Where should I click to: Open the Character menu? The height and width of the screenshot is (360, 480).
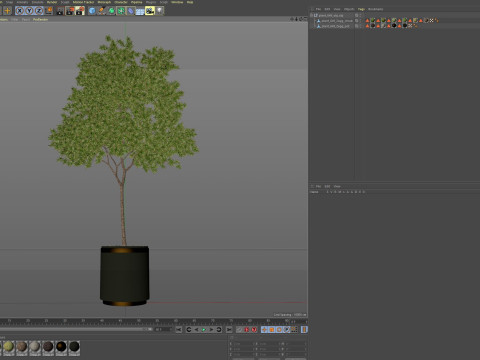[x=121, y=2]
